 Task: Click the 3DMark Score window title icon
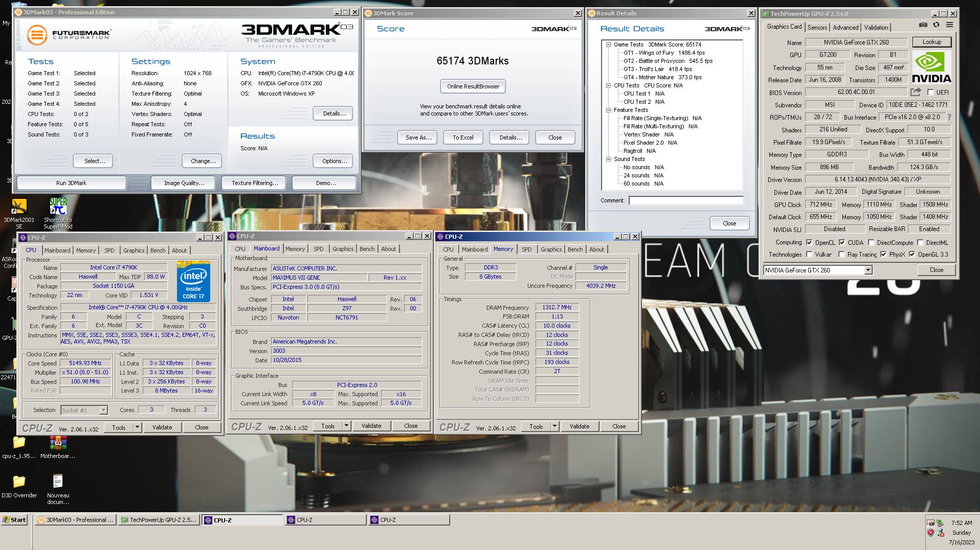pyautogui.click(x=368, y=13)
